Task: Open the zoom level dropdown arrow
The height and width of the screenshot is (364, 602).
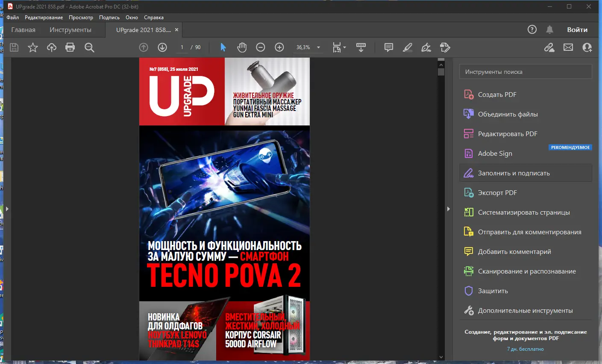Action: pyautogui.click(x=318, y=47)
